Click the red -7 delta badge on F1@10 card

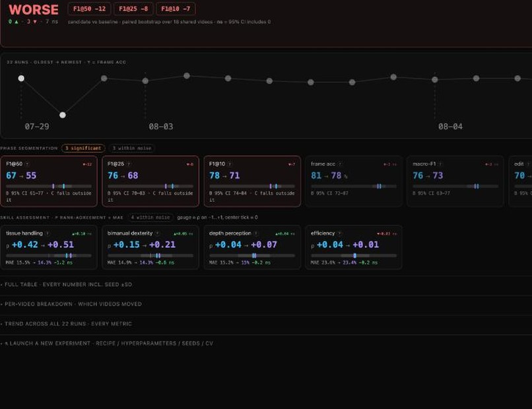(x=292, y=164)
